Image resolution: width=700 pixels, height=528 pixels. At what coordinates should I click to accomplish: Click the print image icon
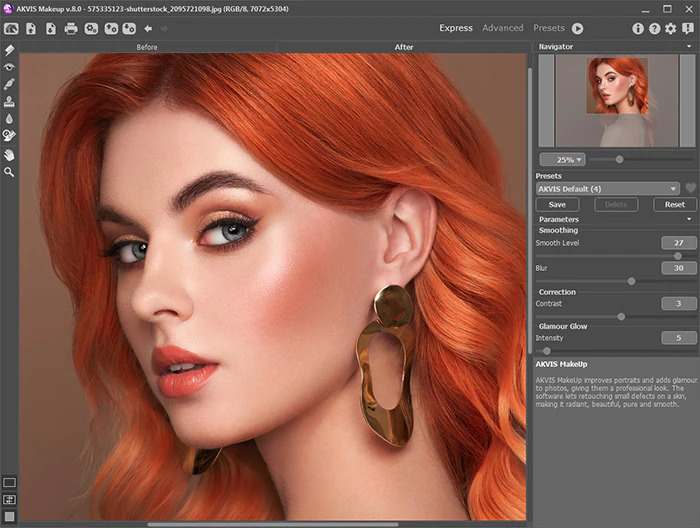pos(71,29)
